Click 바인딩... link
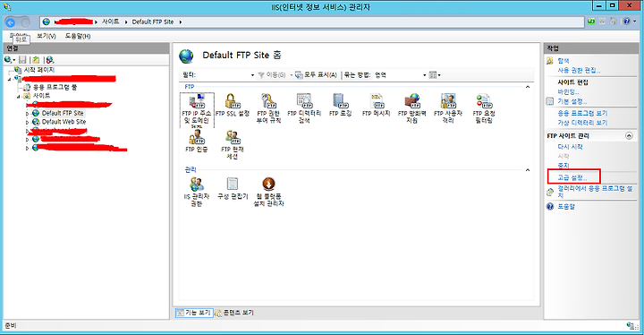644x335 pixels. coord(568,91)
